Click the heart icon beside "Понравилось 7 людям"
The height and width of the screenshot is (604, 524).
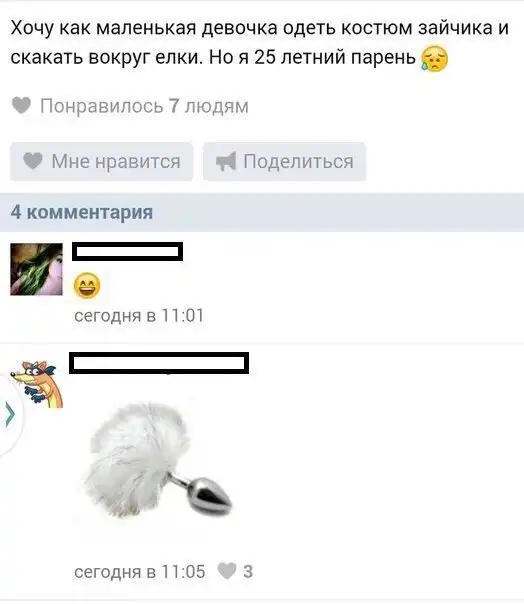(x=21, y=106)
